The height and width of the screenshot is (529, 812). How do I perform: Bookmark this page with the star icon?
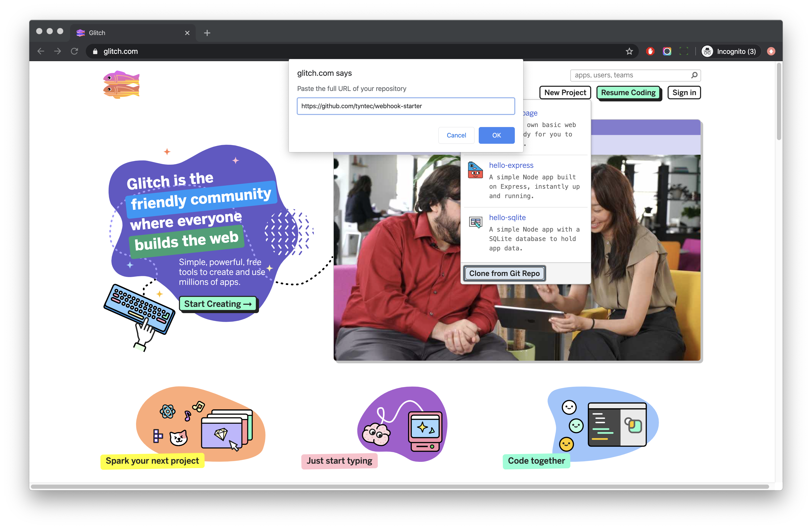(629, 51)
